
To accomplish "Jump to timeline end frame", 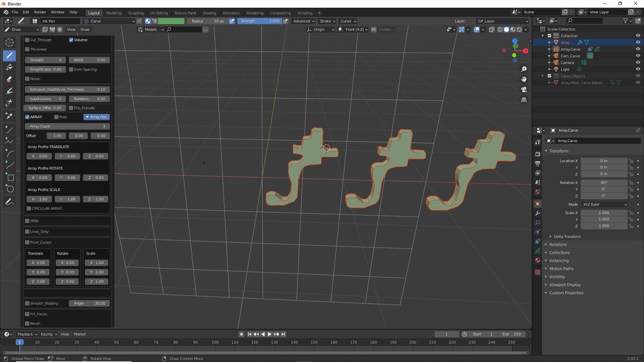I will pyautogui.click(x=283, y=334).
